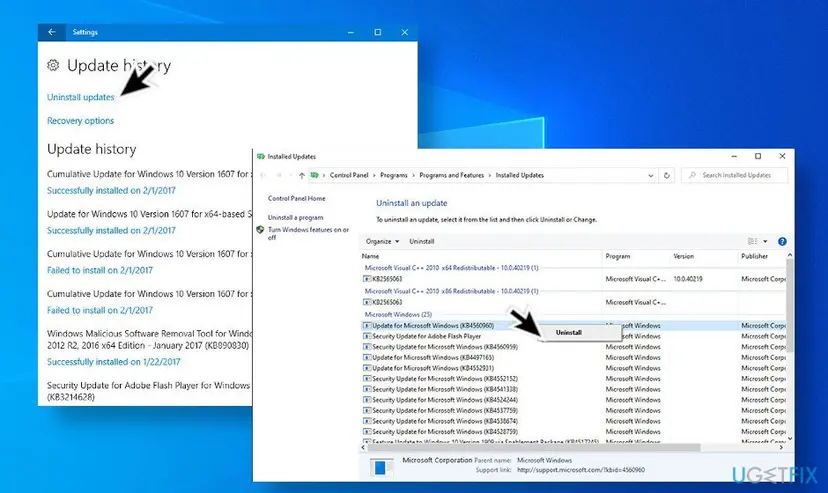Viewport: 828px width, 493px height.
Task: Click Back arrow in Installed Updates window
Action: point(264,175)
